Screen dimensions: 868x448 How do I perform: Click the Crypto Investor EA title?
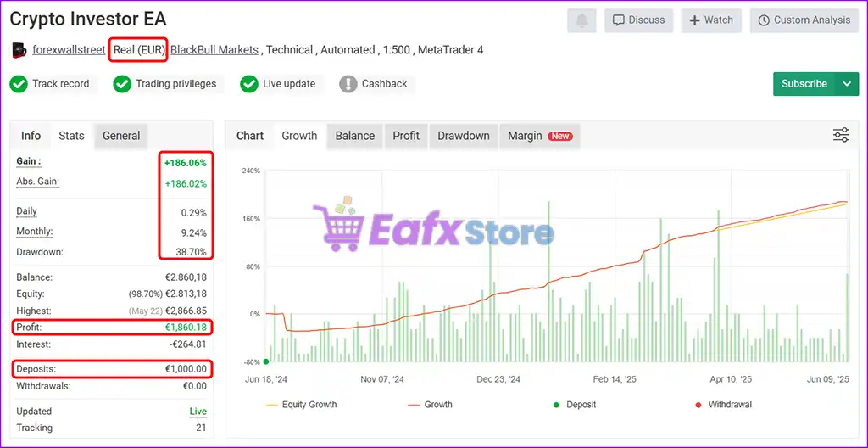coord(88,20)
